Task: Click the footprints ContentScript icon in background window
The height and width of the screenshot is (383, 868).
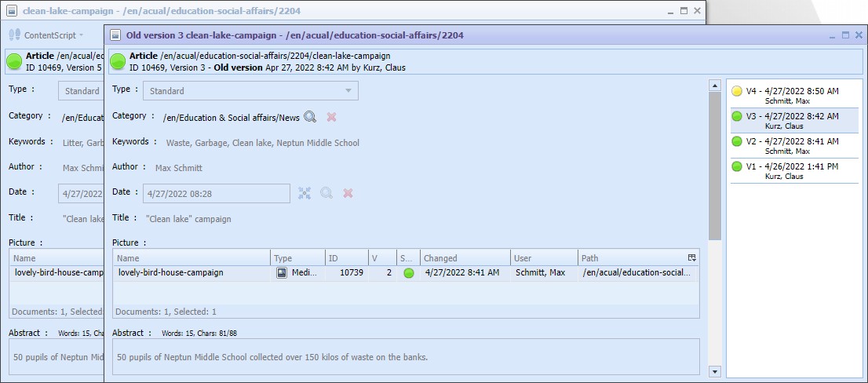Action: pyautogui.click(x=15, y=35)
